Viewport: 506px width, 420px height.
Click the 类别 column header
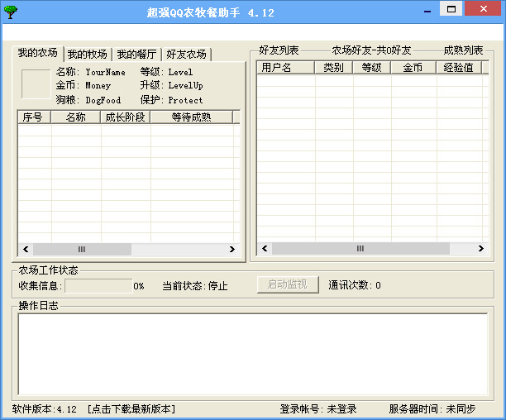(x=334, y=68)
